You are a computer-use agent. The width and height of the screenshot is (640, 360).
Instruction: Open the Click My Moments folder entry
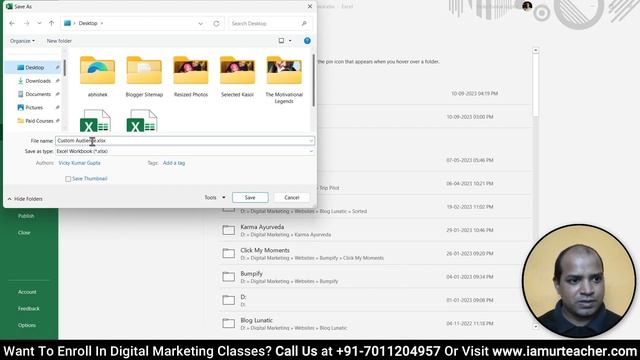pyautogui.click(x=375, y=254)
